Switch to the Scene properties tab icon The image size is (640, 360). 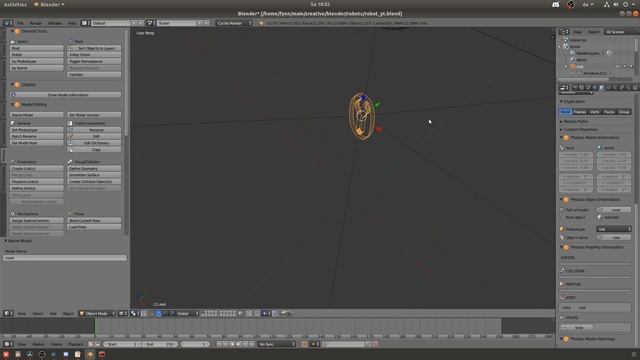click(588, 88)
